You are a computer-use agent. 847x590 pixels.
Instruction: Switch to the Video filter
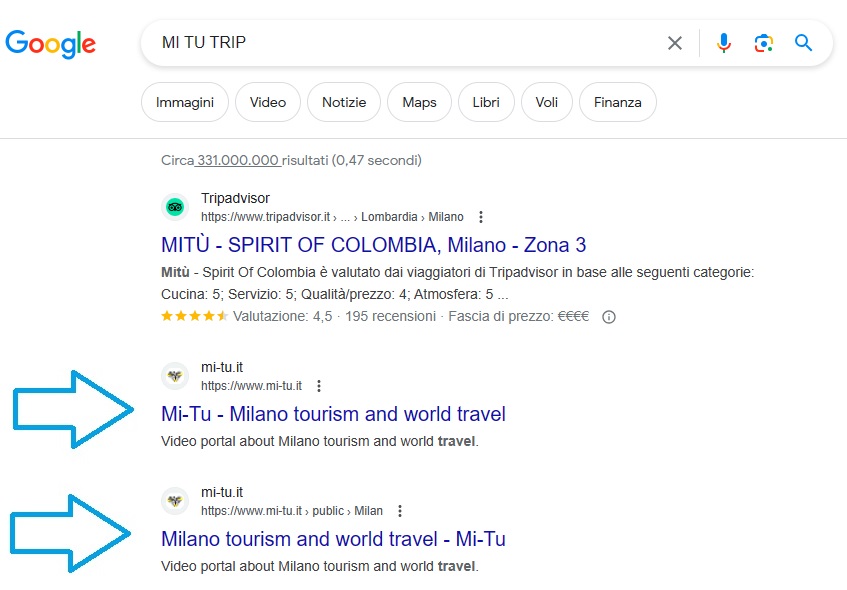(268, 102)
